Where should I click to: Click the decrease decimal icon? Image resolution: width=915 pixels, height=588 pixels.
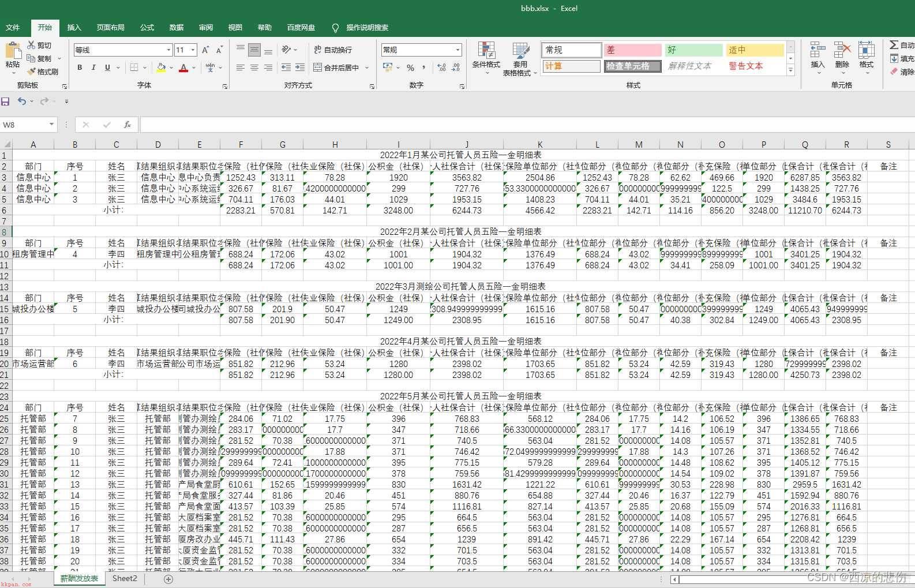(456, 68)
